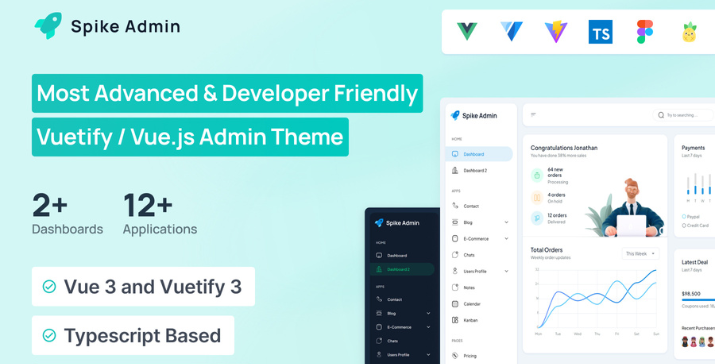Screen dimensions: 715x364
Task: Click the Latest Deal progress bar
Action: (698, 300)
